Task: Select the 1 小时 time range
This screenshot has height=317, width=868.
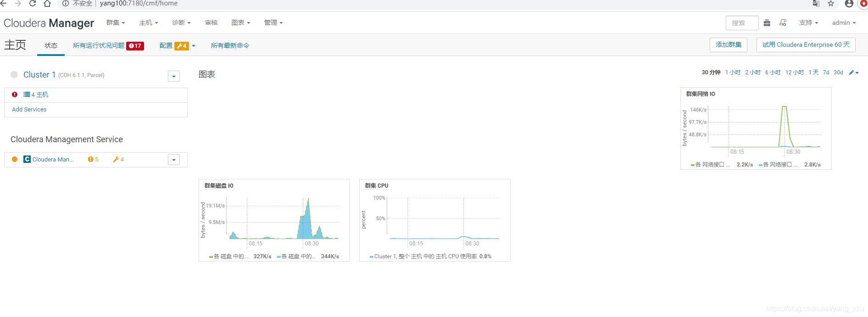Action: point(733,72)
